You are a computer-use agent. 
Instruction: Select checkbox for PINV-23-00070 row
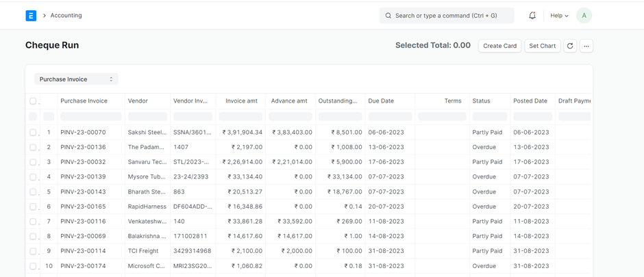click(x=33, y=133)
